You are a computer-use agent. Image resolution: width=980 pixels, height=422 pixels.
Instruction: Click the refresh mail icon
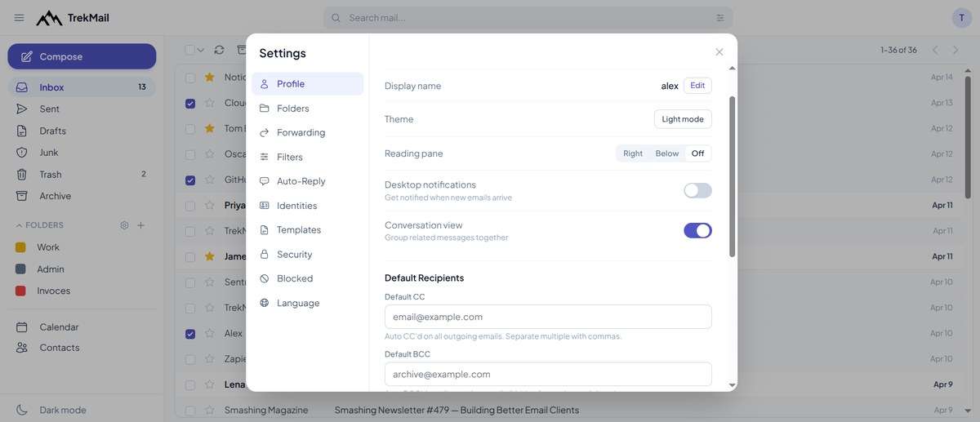219,50
